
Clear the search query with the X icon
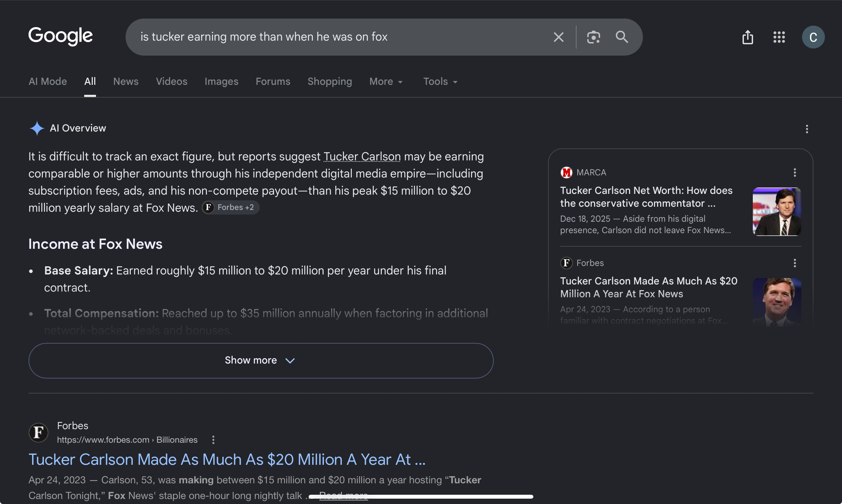coord(558,37)
